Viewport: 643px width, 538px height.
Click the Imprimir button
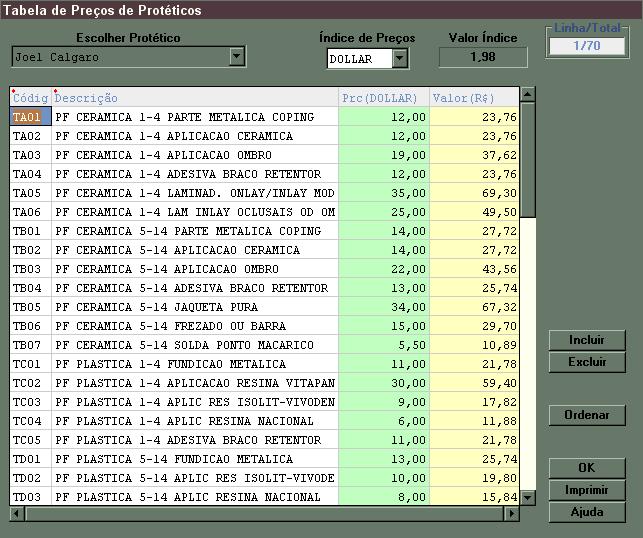click(x=587, y=490)
